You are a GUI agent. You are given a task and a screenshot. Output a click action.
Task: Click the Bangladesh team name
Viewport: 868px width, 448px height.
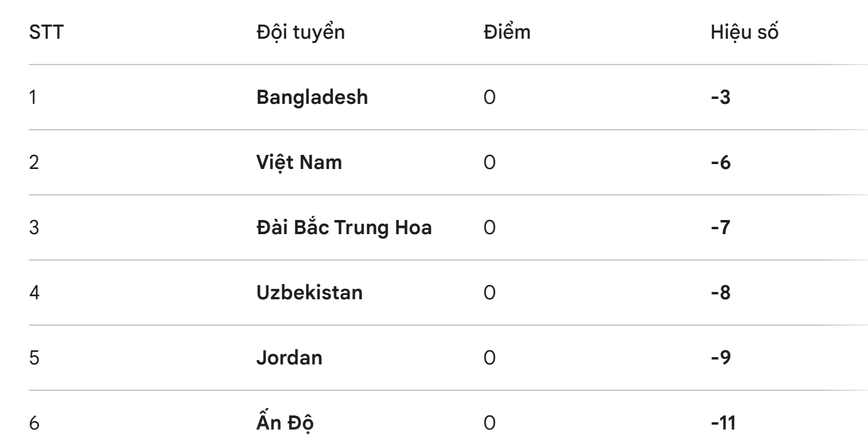pos(312,97)
